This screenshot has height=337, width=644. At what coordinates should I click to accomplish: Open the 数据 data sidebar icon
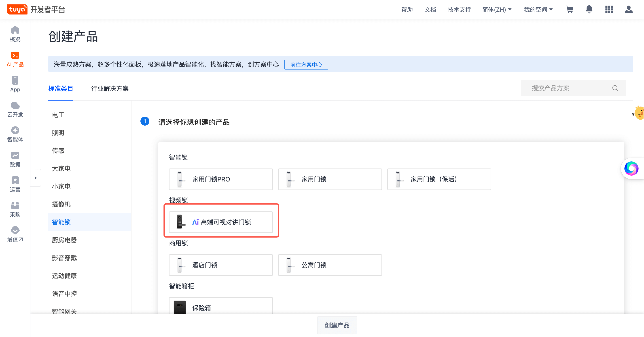(15, 159)
